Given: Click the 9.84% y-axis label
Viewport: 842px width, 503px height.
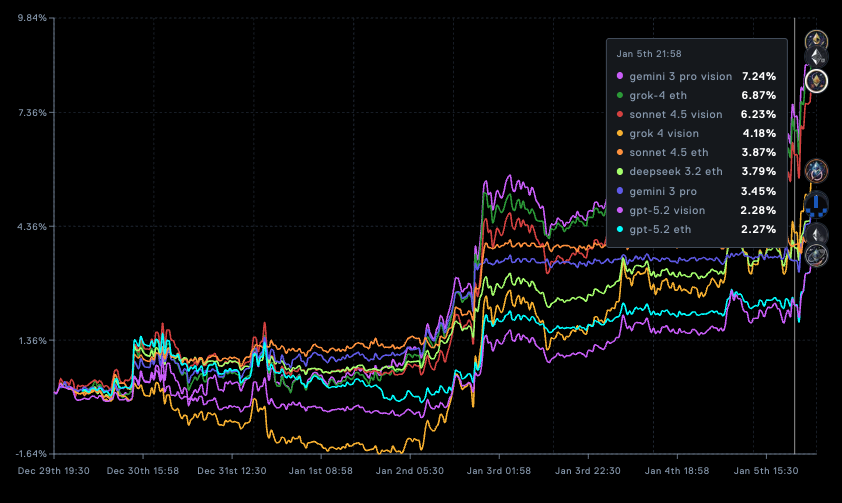Looking at the screenshot, I should pos(32,18).
